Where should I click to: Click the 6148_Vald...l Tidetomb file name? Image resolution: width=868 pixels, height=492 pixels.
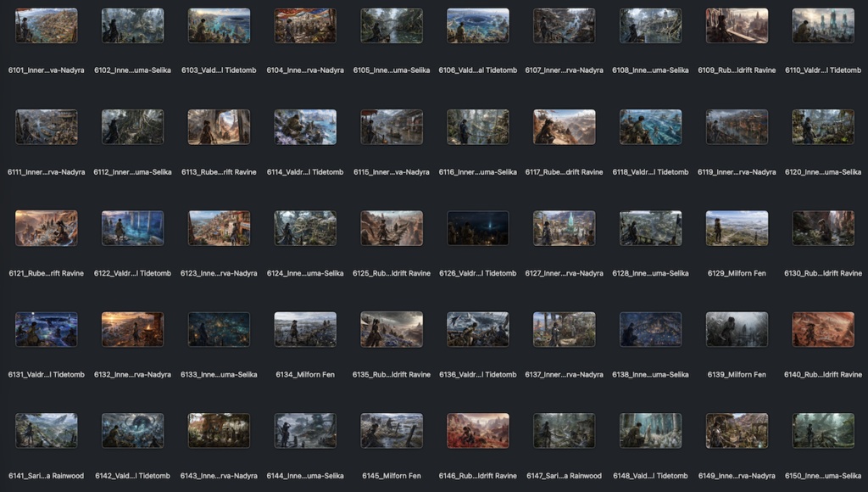point(650,476)
